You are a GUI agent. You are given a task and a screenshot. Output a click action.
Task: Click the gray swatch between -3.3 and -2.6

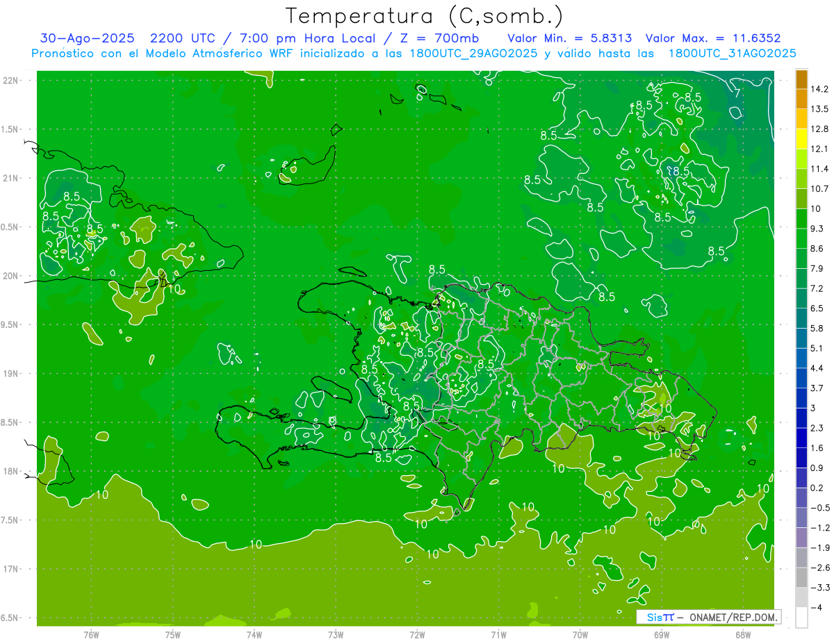801,577
